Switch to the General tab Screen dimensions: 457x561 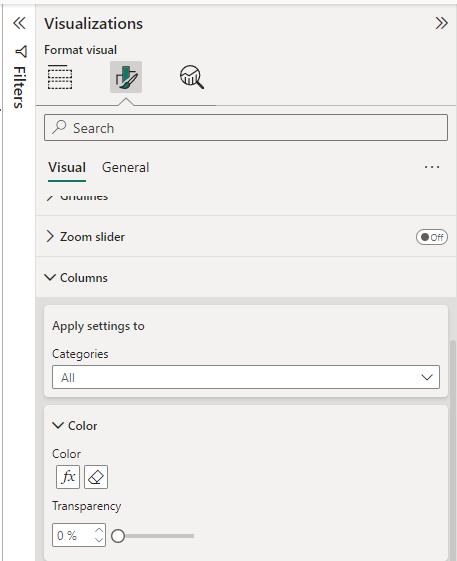[126, 167]
